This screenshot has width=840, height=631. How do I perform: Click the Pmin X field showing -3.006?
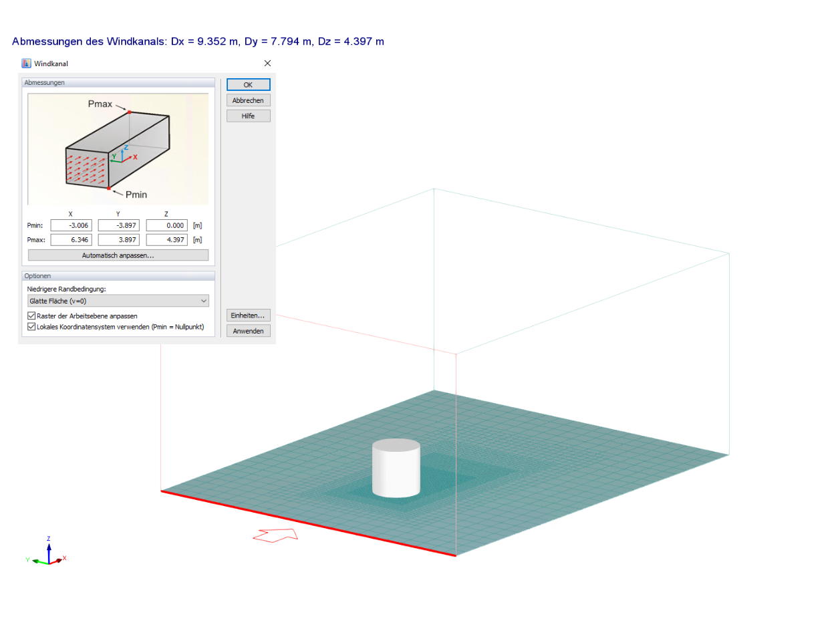tap(71, 225)
